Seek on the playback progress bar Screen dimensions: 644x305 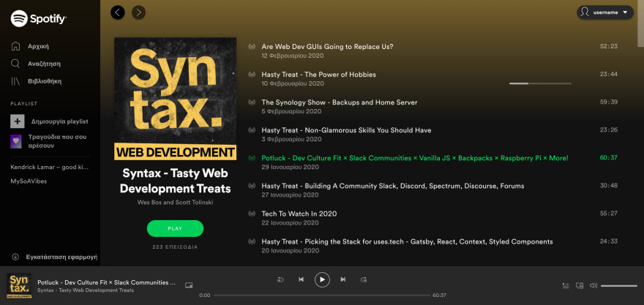point(321,295)
